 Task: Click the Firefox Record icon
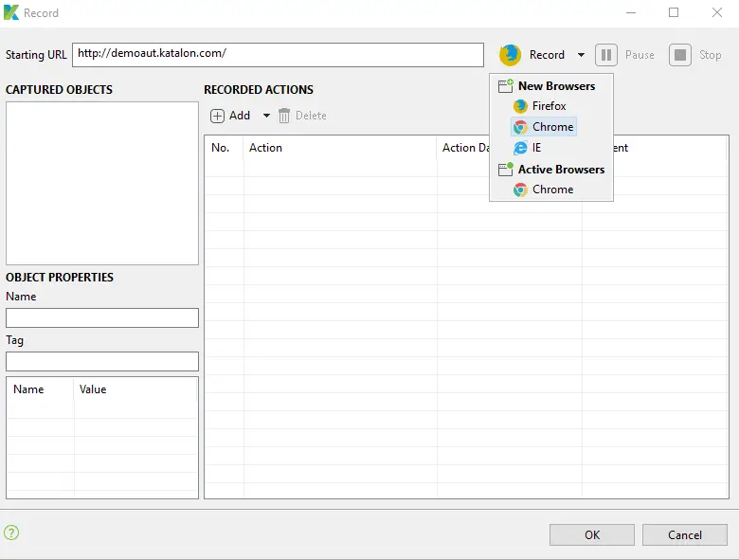[x=510, y=55]
